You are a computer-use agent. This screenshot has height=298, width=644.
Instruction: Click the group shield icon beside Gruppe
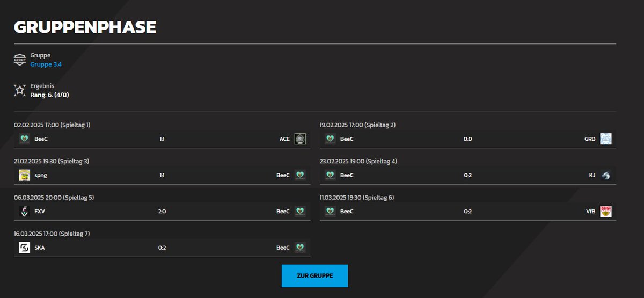(x=20, y=60)
